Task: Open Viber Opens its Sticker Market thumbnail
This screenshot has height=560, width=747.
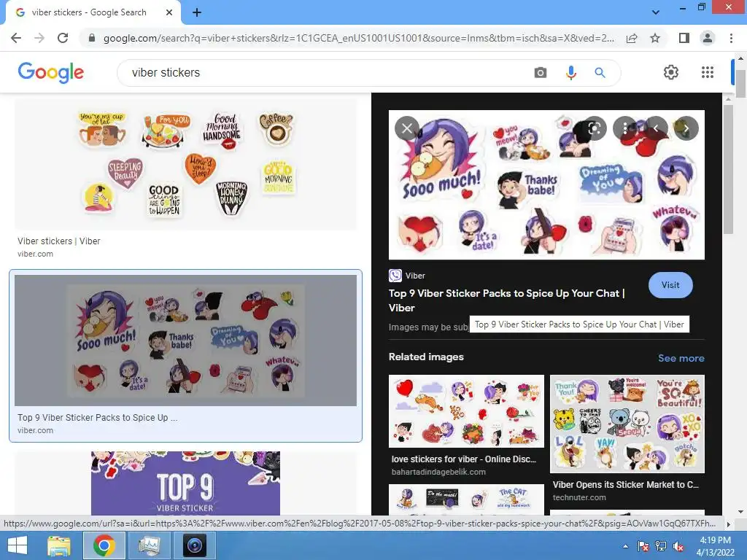Action: 627,424
